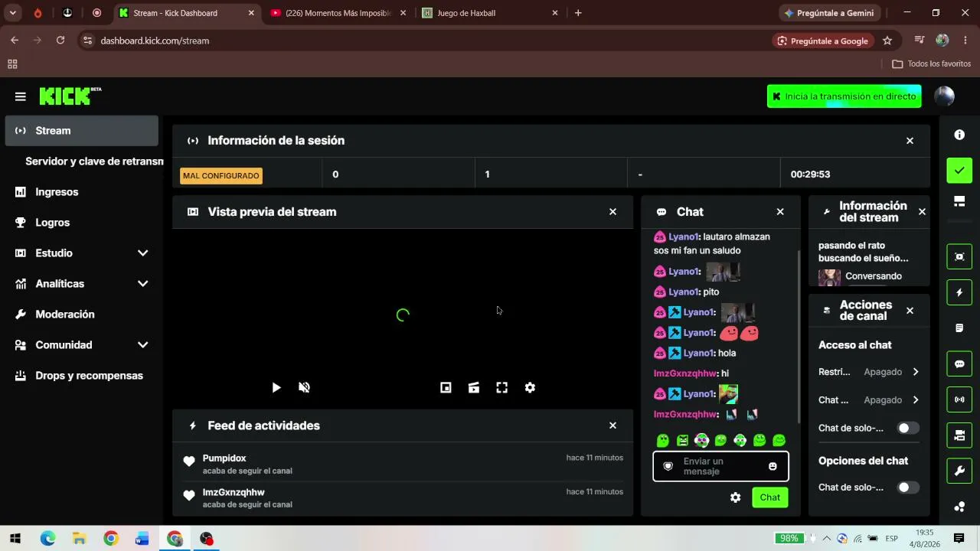The width and height of the screenshot is (980, 551).
Task: Toggle the session info broadcast widget in the right sidebar
Action: pos(959,399)
